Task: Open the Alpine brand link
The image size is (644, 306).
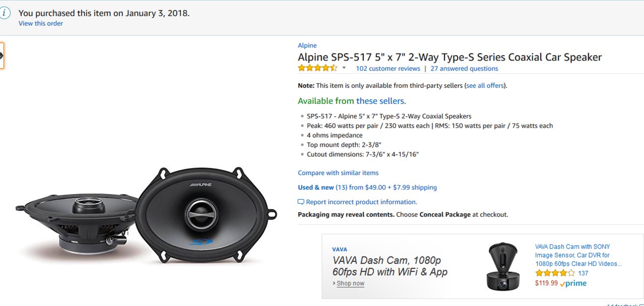Action: pyautogui.click(x=307, y=45)
